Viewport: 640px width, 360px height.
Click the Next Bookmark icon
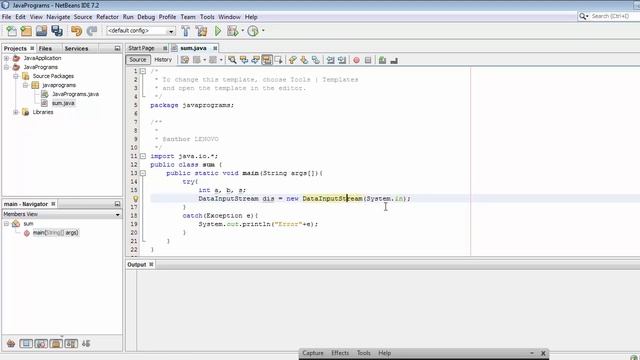tap(304, 60)
